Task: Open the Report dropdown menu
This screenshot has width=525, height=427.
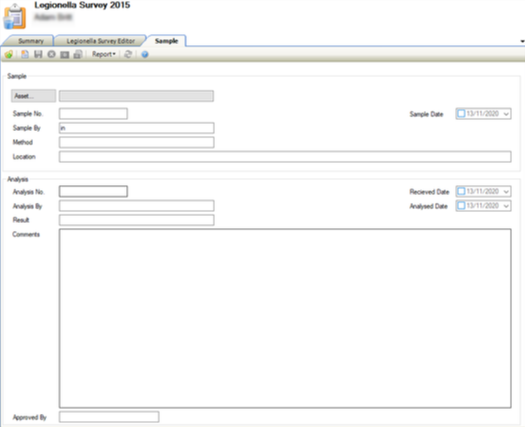Action: (x=103, y=54)
